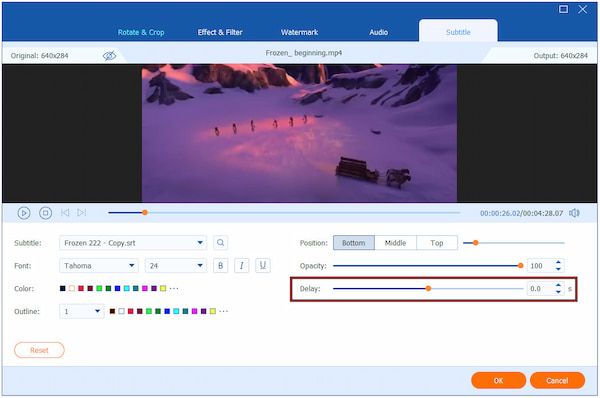Confirm with the OK button
The width and height of the screenshot is (600, 398).
pos(499,380)
